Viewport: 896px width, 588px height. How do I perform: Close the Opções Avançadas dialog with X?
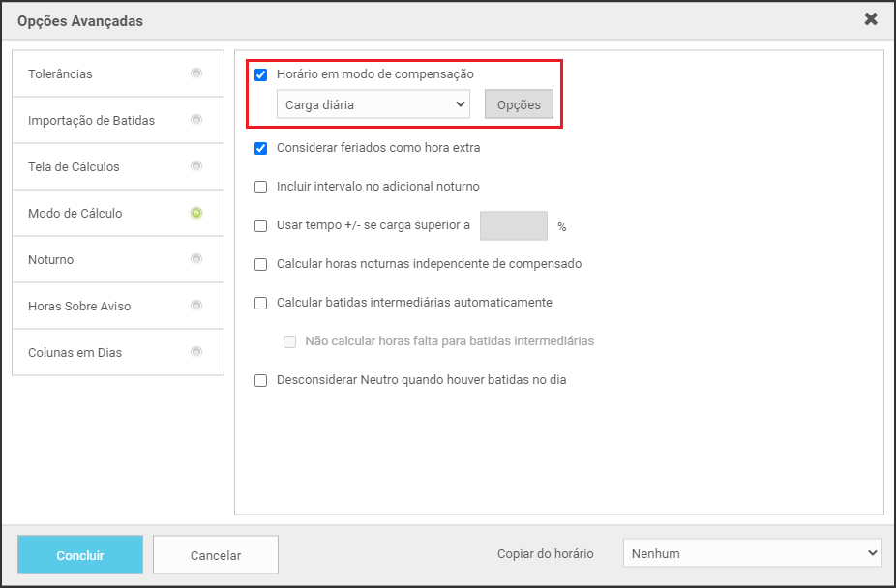(x=871, y=19)
